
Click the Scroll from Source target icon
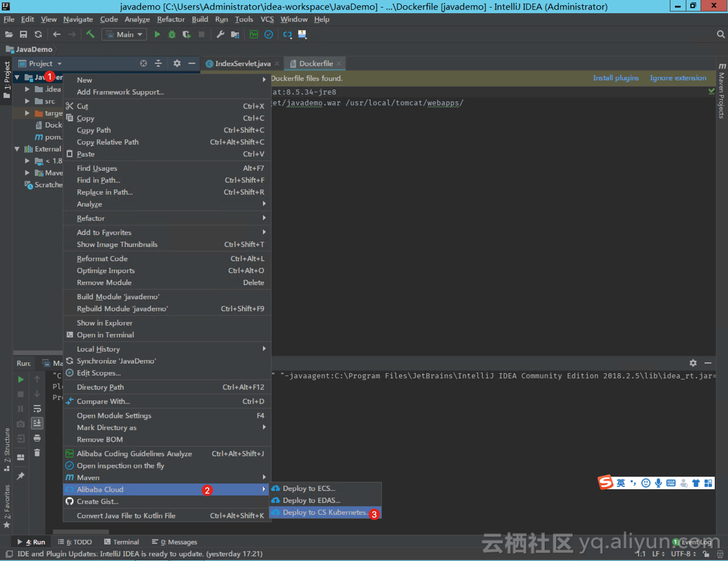[x=143, y=64]
